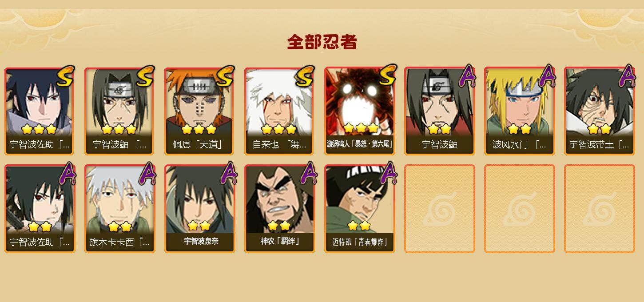Viewport: 644px width, 302px height.
Task: Select the 旗木卡卡西 silver-haired card
Action: 119,209
